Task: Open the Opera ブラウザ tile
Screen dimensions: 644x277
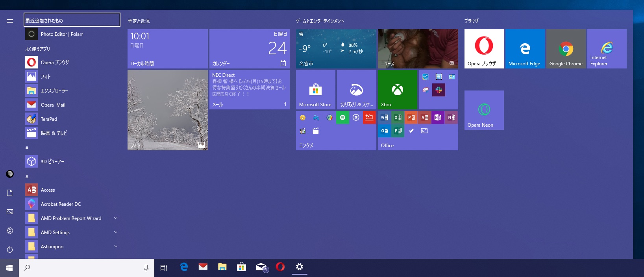Action: [484, 49]
